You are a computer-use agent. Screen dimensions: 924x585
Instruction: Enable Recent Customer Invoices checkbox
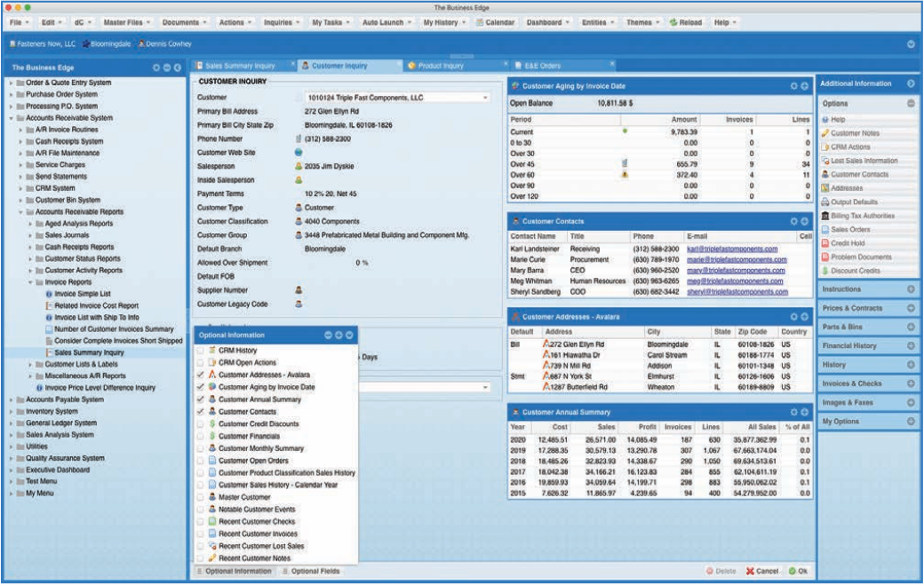201,534
